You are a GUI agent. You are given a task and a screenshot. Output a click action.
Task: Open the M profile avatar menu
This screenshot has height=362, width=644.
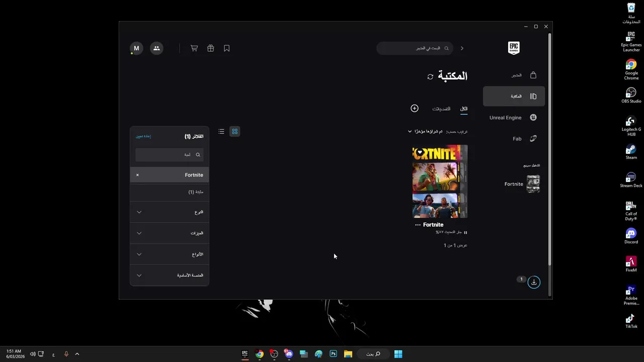pyautogui.click(x=136, y=48)
